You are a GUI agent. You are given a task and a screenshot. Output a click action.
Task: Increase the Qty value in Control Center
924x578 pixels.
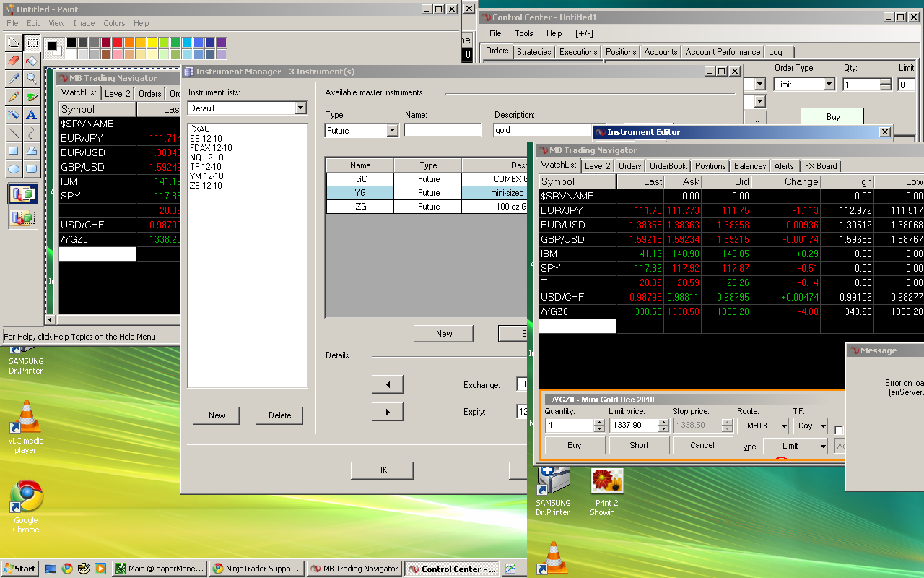point(886,82)
